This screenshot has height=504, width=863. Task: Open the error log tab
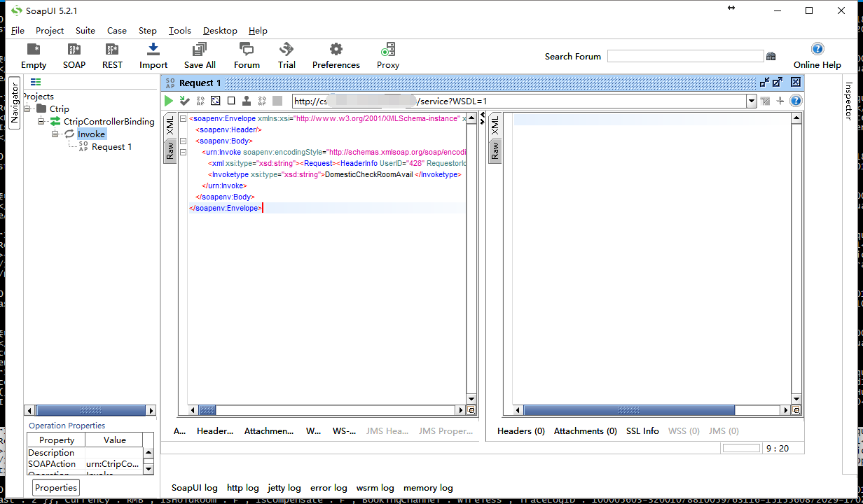point(329,487)
